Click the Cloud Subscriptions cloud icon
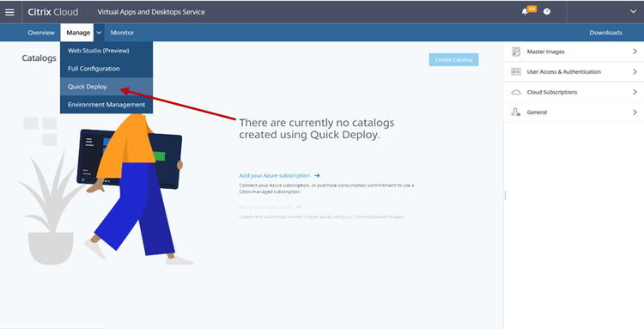The width and height of the screenshot is (644, 329). [x=516, y=92]
